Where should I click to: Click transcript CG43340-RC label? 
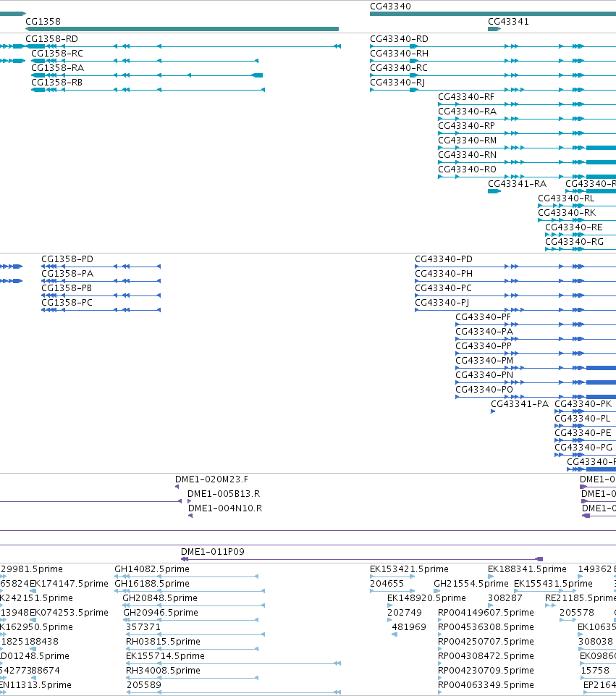coord(399,67)
